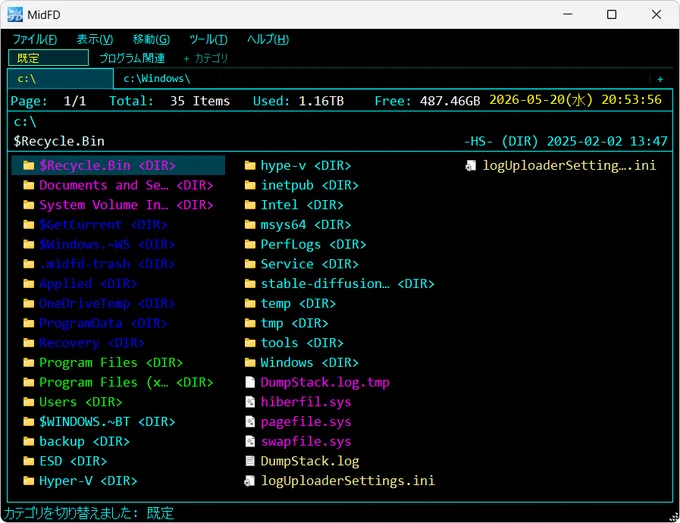Click the MidFD app icon in title bar
This screenshot has height=523, width=680.
[x=15, y=14]
